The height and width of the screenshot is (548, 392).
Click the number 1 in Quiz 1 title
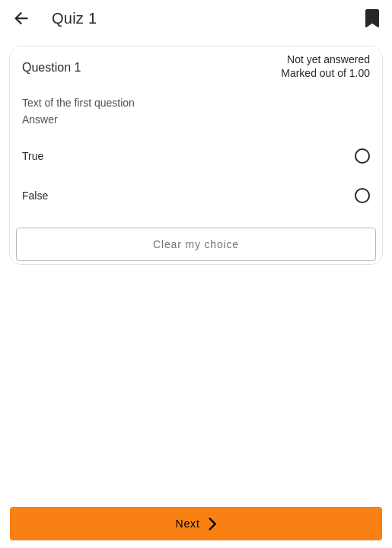point(92,18)
